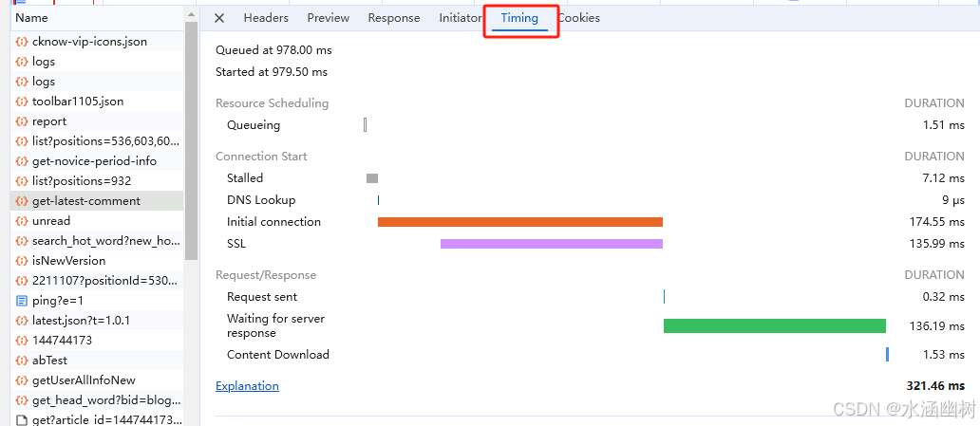Click the JSON icon next to unread
This screenshot has height=426, width=980.
tap(22, 220)
